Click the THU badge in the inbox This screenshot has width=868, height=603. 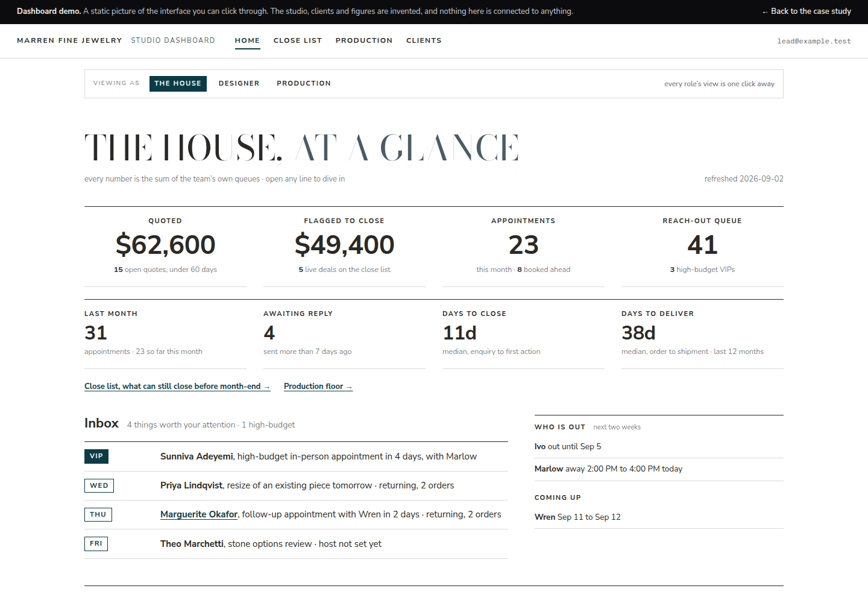tap(98, 514)
